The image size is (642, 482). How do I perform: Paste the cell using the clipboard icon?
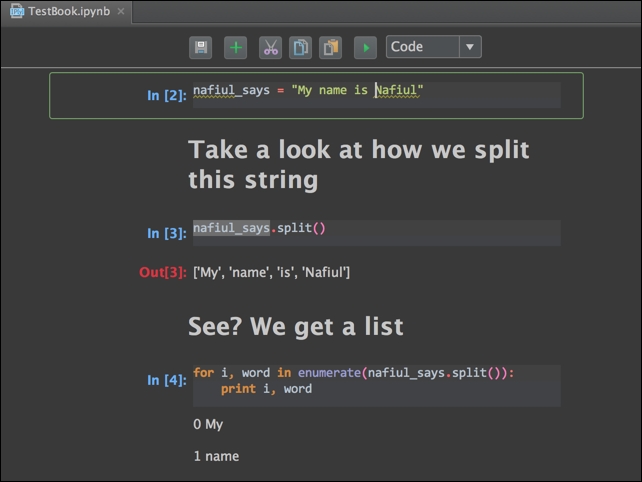point(330,48)
